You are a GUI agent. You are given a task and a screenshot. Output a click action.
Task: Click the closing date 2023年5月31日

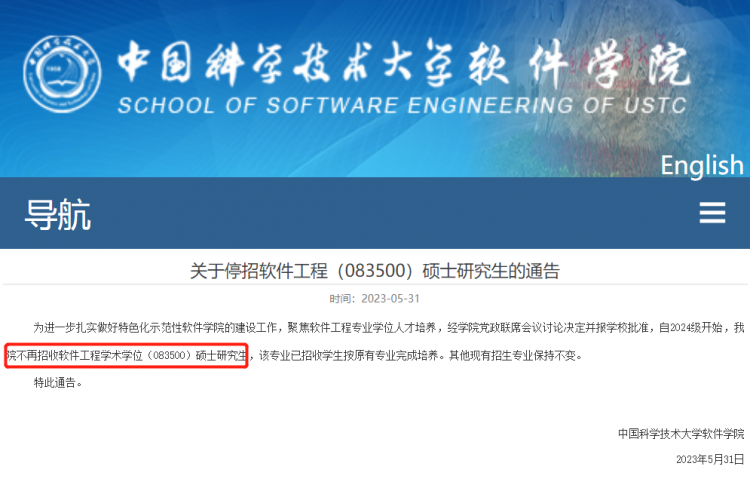(x=710, y=459)
